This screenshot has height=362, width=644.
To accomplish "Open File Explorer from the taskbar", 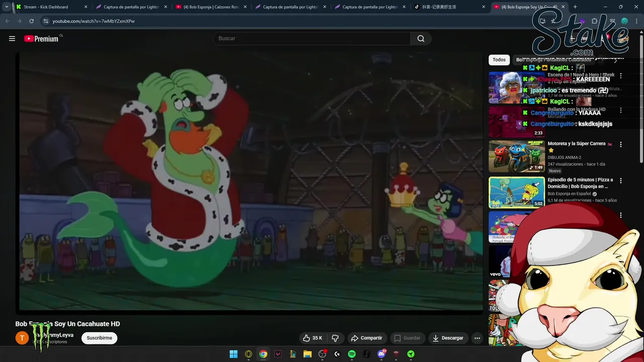I will [307, 354].
